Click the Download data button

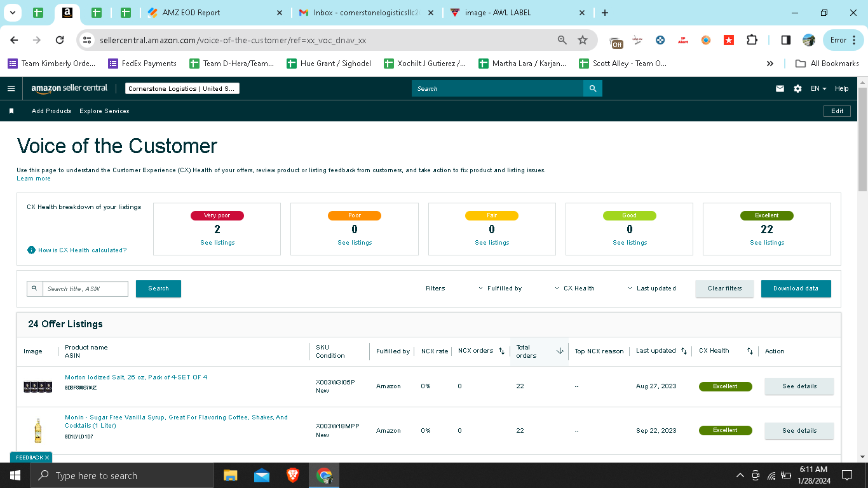click(x=796, y=288)
